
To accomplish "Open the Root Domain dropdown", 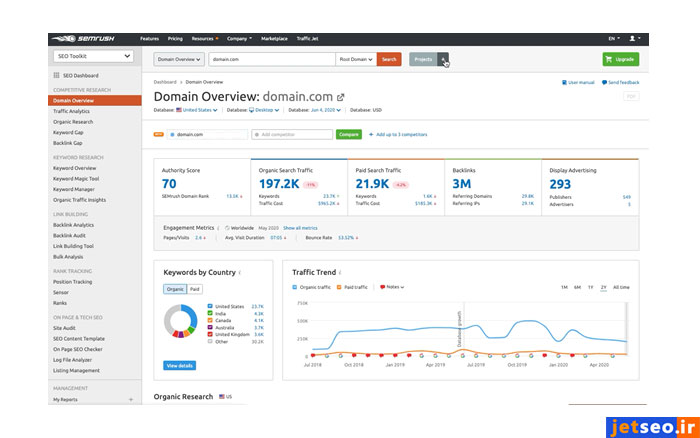I will tap(356, 59).
